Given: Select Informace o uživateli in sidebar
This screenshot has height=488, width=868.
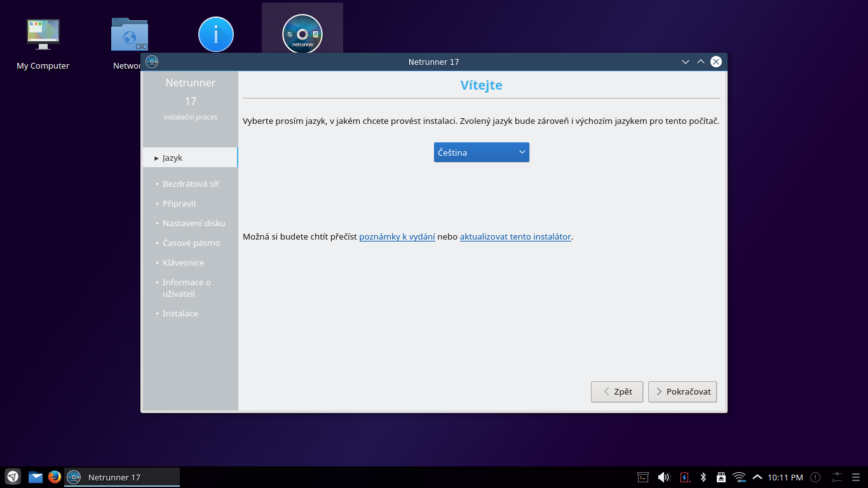Looking at the screenshot, I should [x=186, y=288].
